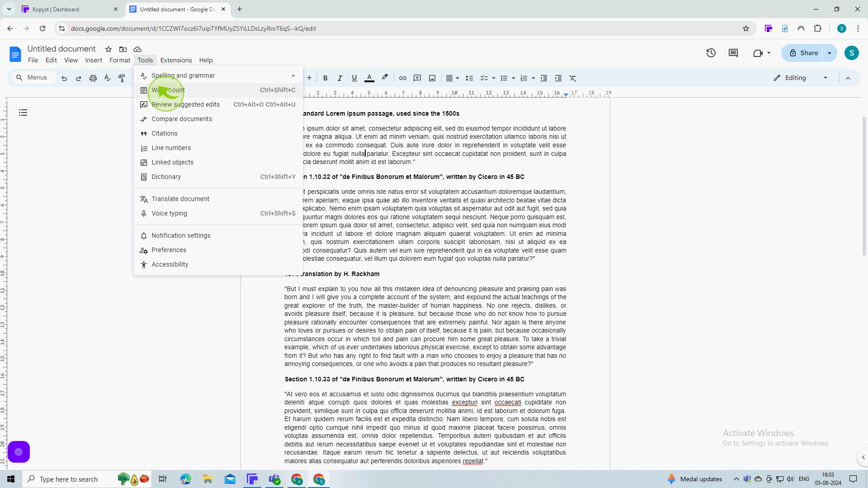Click the Add comment toolbar icon

tap(417, 78)
